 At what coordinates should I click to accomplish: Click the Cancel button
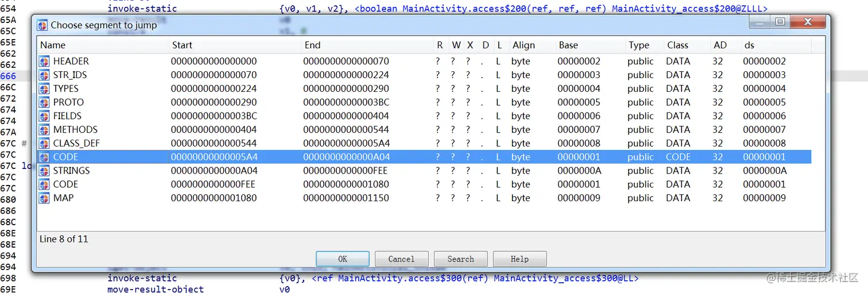coord(401,259)
